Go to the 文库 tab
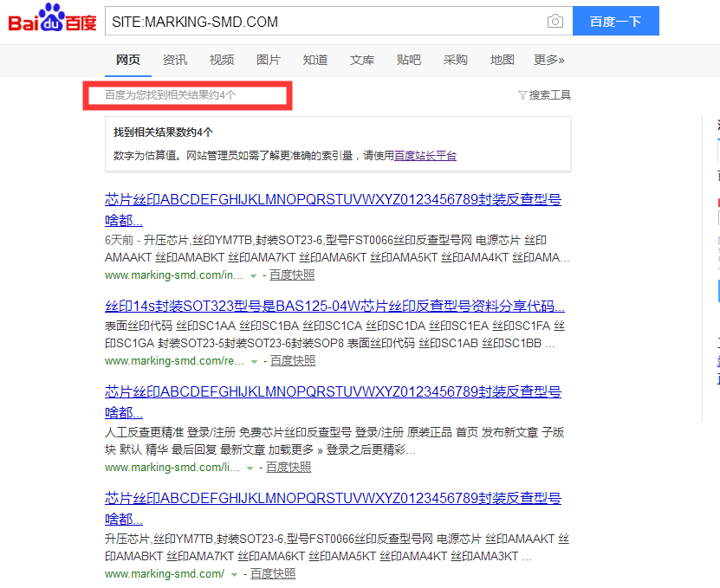Image resolution: width=720 pixels, height=588 pixels. tap(362, 60)
